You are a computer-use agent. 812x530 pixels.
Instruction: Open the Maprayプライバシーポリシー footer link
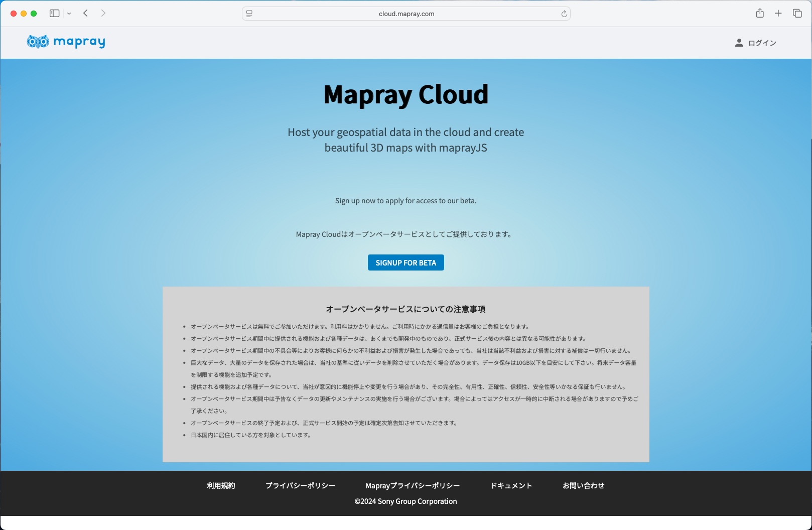point(413,486)
